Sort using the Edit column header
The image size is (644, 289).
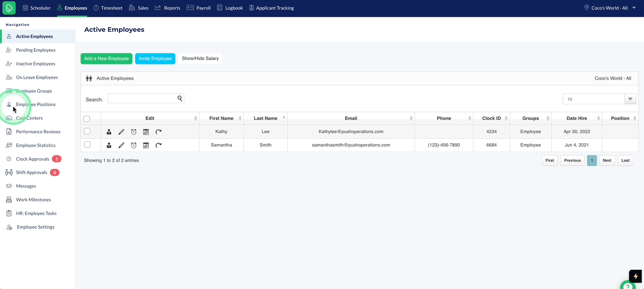(x=150, y=118)
